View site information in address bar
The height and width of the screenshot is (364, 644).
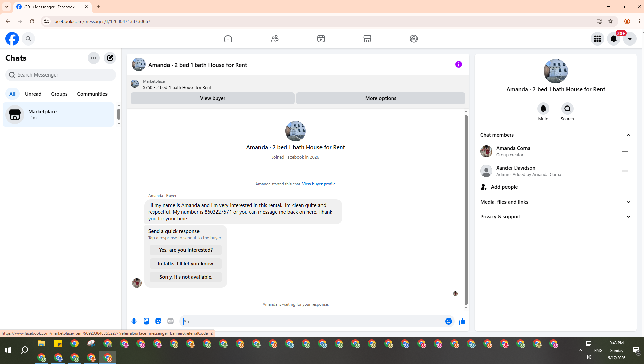[x=47, y=21]
